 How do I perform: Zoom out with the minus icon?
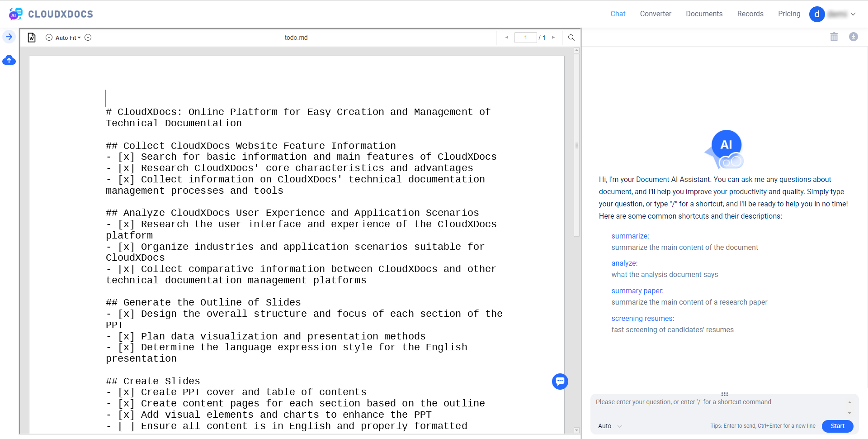(49, 38)
